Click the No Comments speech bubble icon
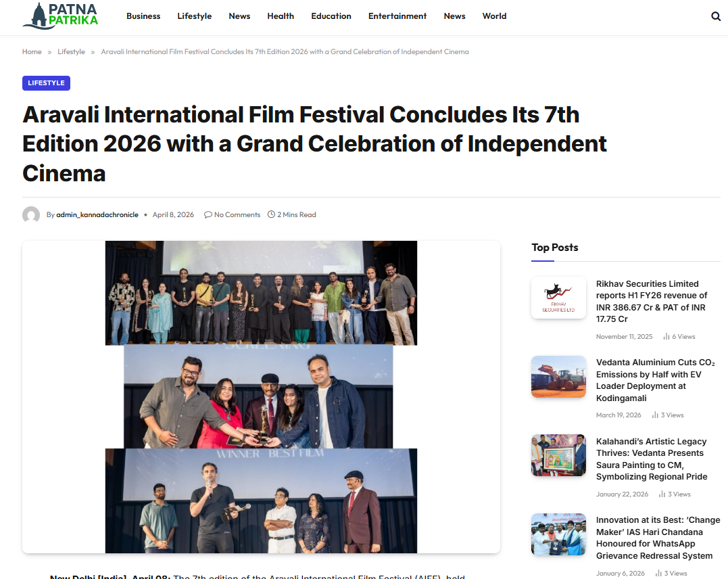Viewport: 728px width, 579px height. (x=208, y=215)
